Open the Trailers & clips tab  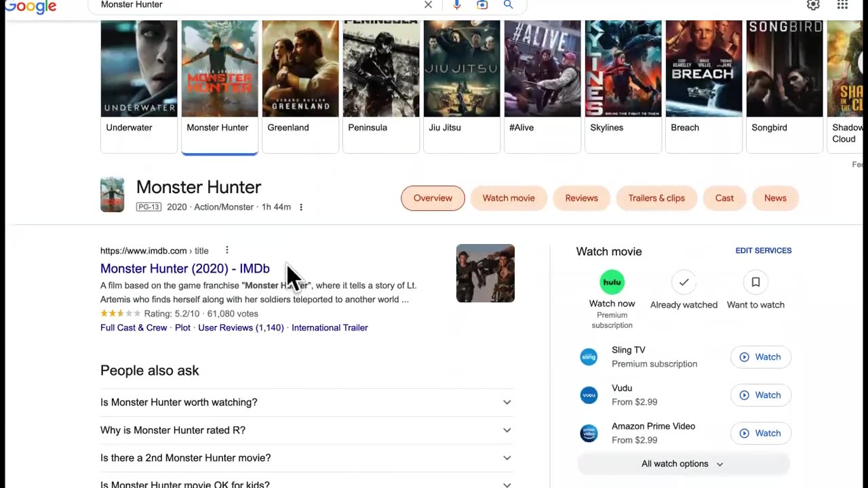click(x=656, y=198)
